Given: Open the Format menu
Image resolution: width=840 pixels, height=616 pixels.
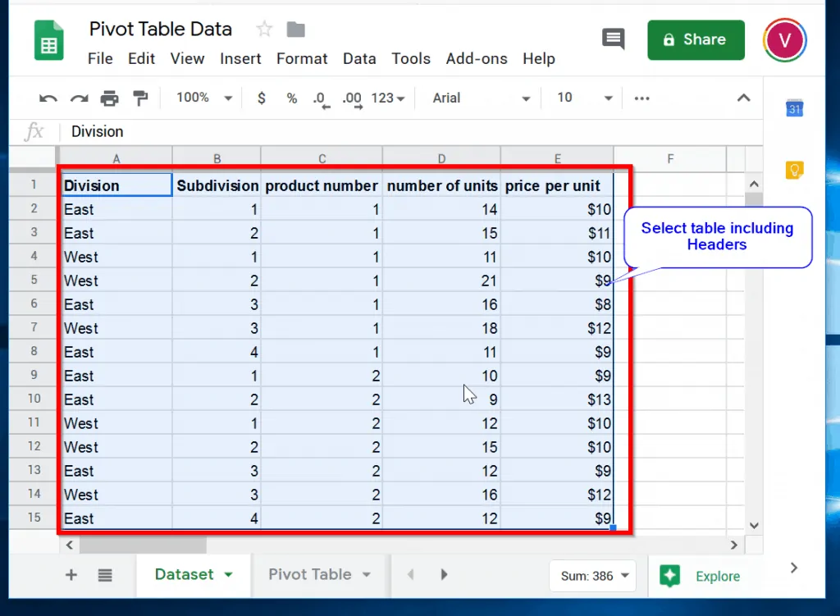Looking at the screenshot, I should click(301, 58).
